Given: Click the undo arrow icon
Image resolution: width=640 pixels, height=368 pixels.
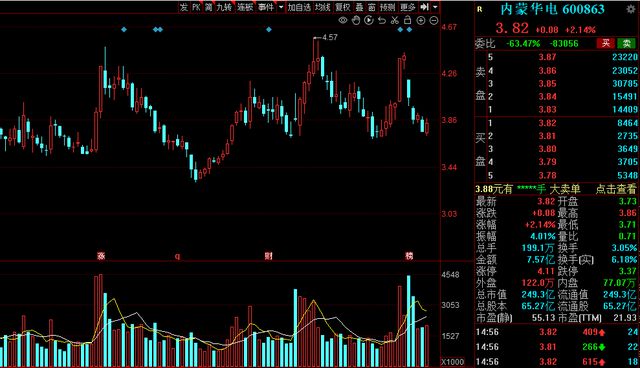Looking at the screenshot, I should click(382, 20).
